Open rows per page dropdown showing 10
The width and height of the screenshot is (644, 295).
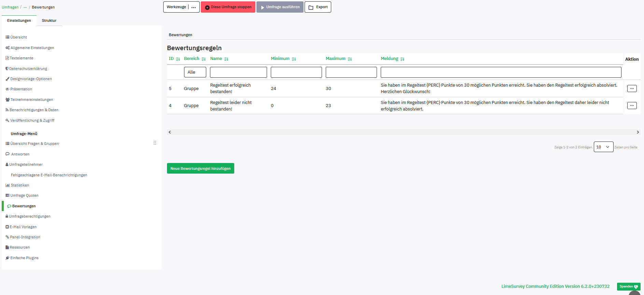[603, 147]
